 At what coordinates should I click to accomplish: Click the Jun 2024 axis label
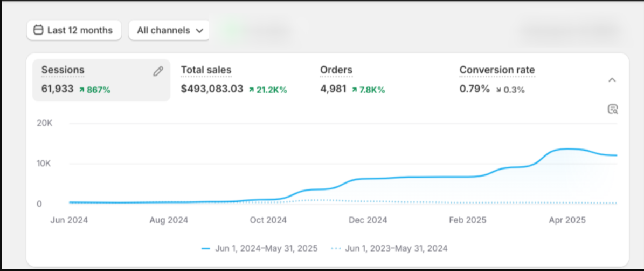pos(69,220)
